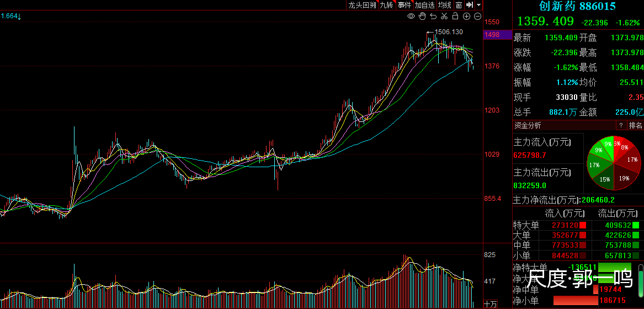The width and height of the screenshot is (644, 309).
Task: Toggle the 均线 moving average lines
Action: [x=445, y=5]
